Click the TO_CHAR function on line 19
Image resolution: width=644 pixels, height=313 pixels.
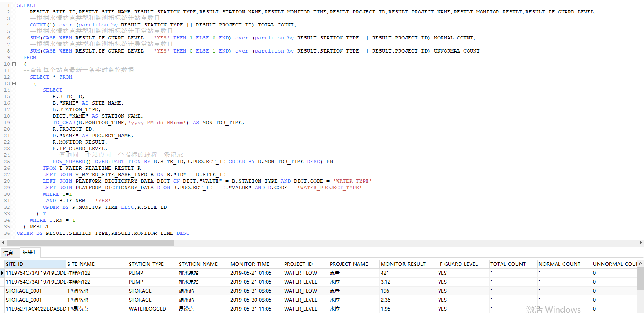click(x=64, y=123)
